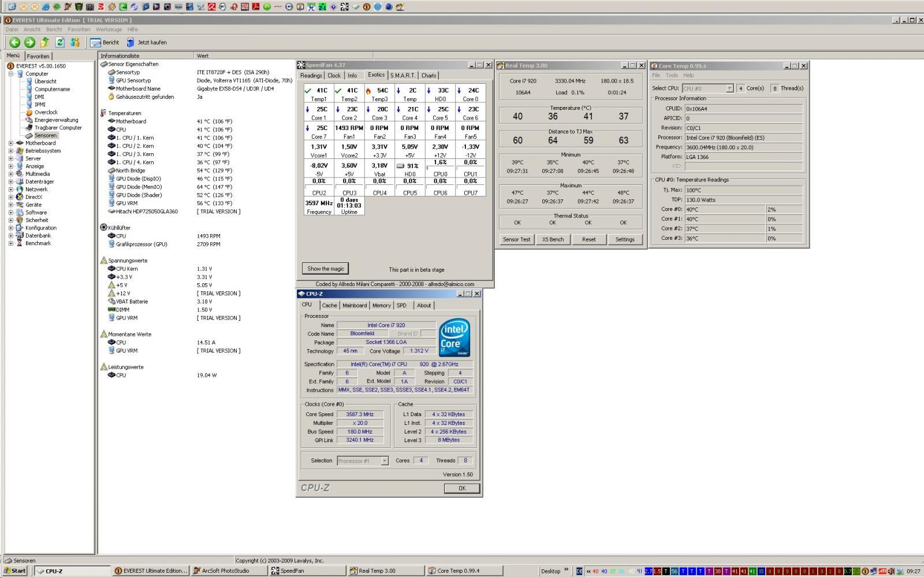Click Jetzt kaufen in the EVEREST toolbar
Viewport: 924px width, 578px height.
pyautogui.click(x=147, y=42)
